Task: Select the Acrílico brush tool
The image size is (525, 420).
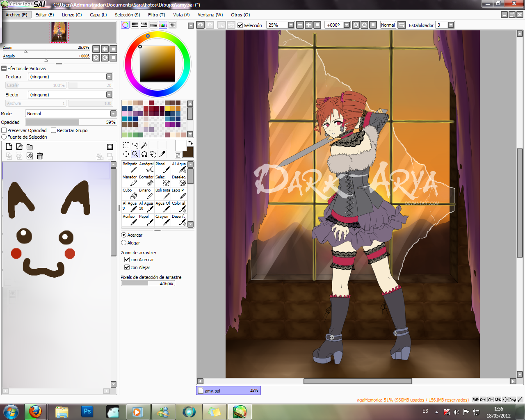Action: 130,220
